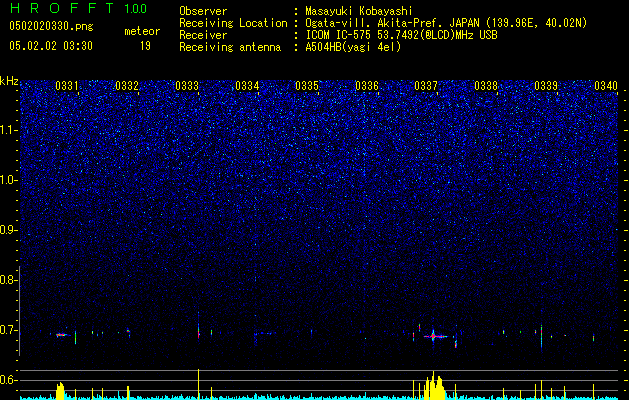Click the file name 0502020330.png
Image resolution: width=629 pixels, height=400 pixels.
51,26
